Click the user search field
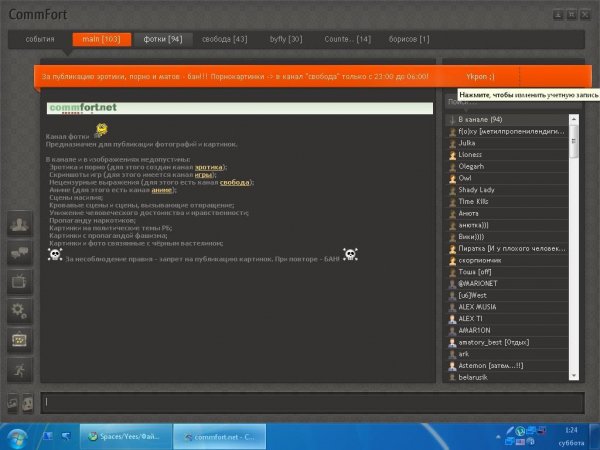Screen dimensions: 600x450 click(x=512, y=102)
